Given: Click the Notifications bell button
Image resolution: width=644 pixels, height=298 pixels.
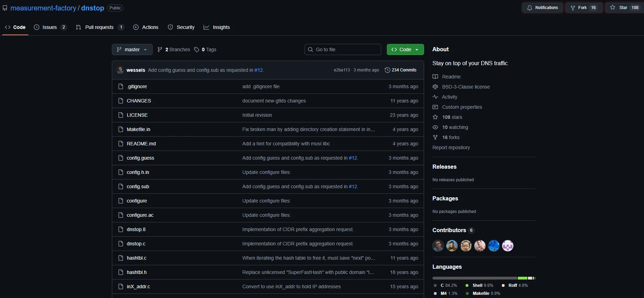Looking at the screenshot, I should pos(542,8).
